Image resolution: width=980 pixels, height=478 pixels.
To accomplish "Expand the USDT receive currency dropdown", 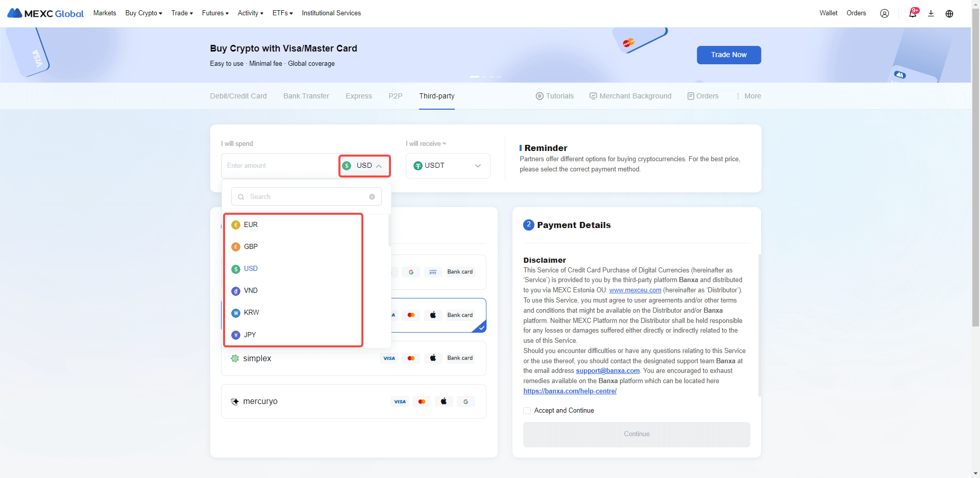I will [448, 166].
